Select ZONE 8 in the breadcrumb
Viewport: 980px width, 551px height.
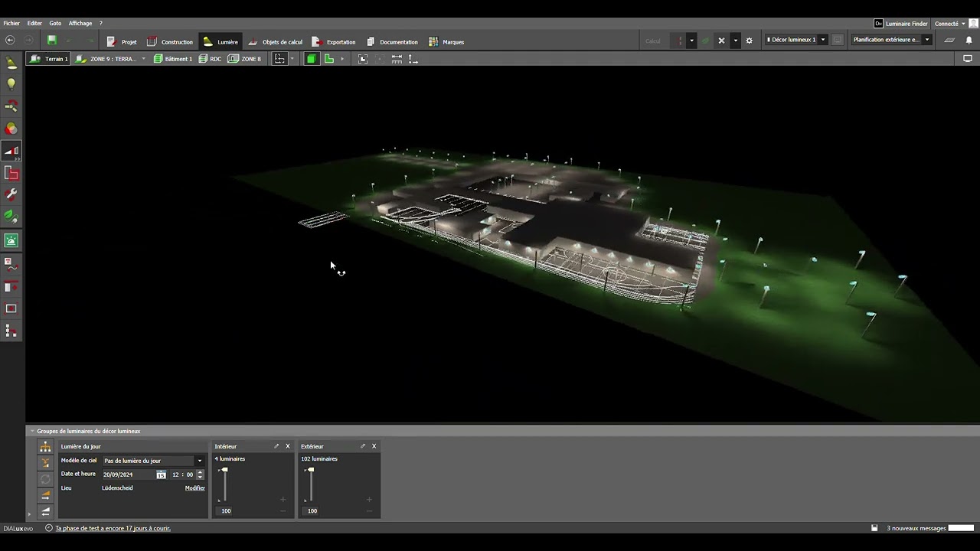244,59
